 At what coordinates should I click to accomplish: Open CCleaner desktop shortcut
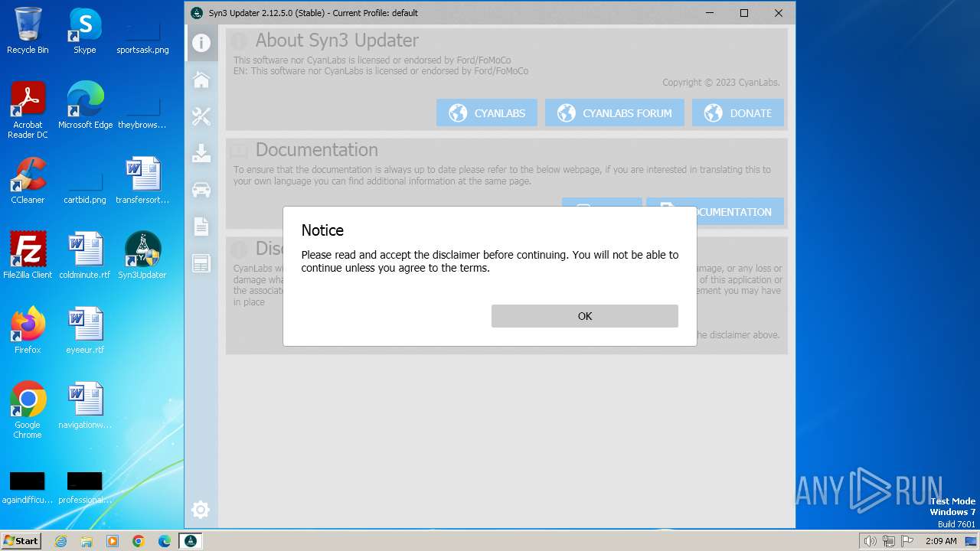click(x=28, y=181)
